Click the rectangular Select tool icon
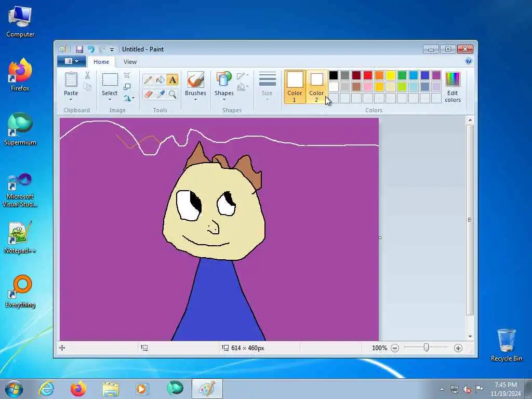This screenshot has height=399, width=532. 110,79
